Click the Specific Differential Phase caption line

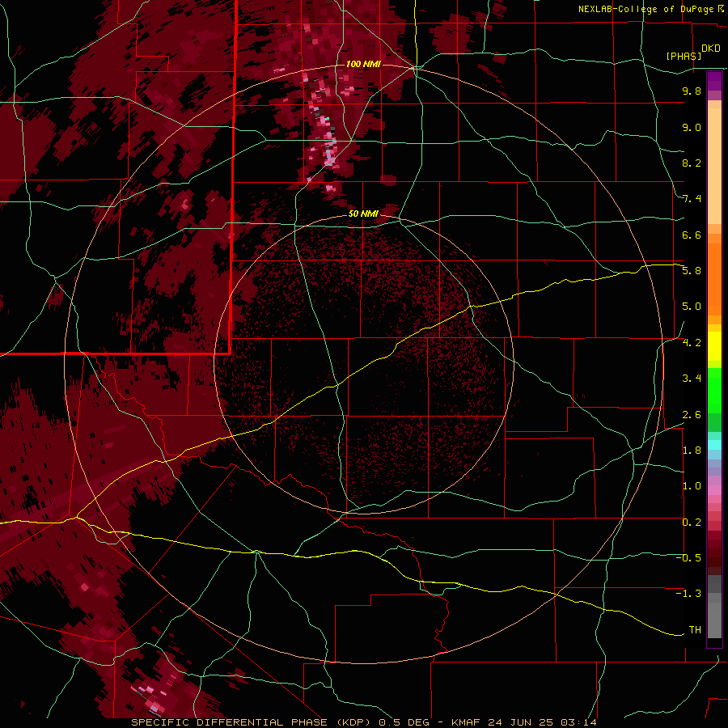364,722
